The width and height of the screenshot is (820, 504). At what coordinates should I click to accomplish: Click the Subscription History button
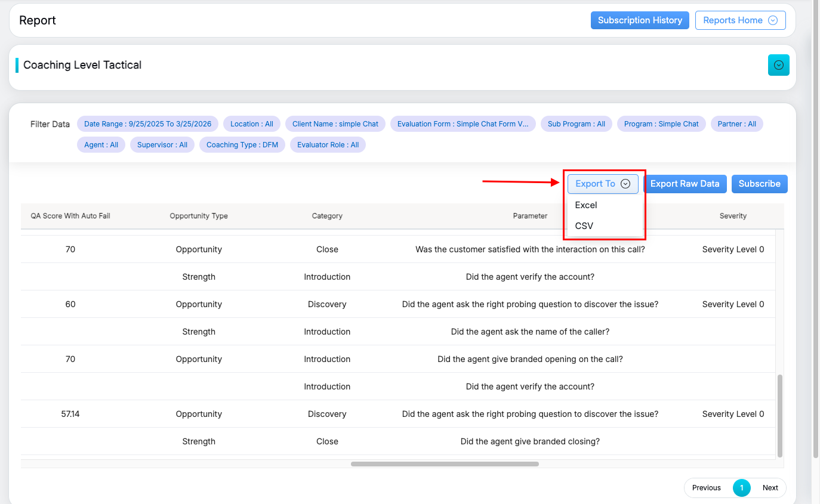click(640, 20)
